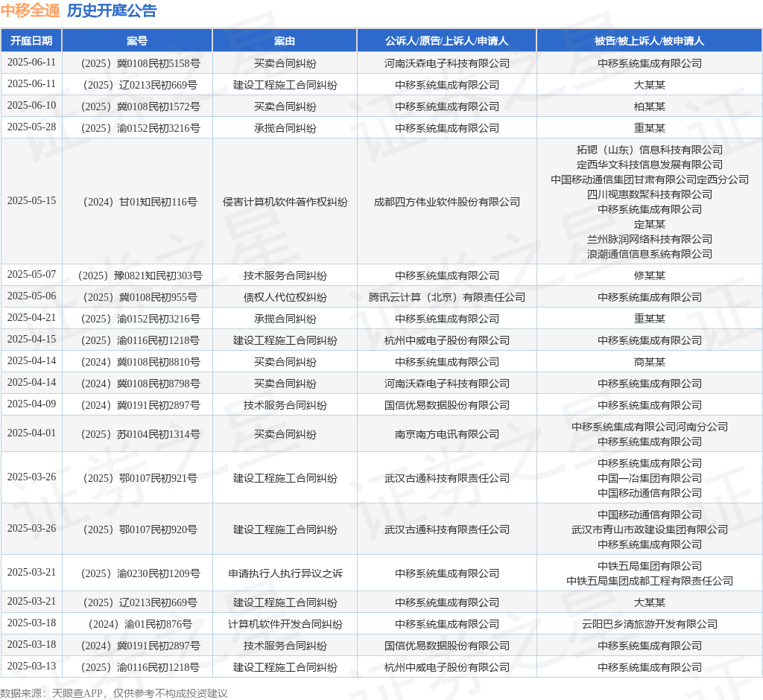Image resolution: width=763 pixels, height=700 pixels.
Task: Click the 开庭日期 column header
Action: pos(31,41)
